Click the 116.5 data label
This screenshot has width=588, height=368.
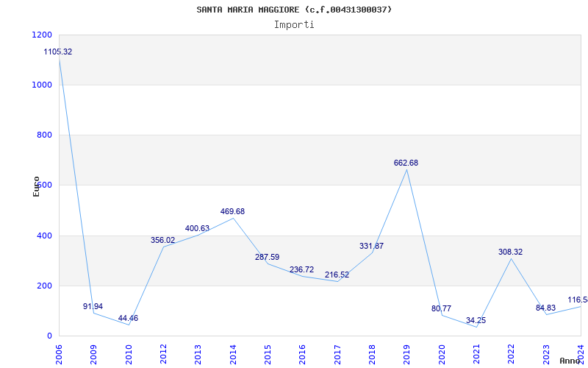(x=578, y=300)
